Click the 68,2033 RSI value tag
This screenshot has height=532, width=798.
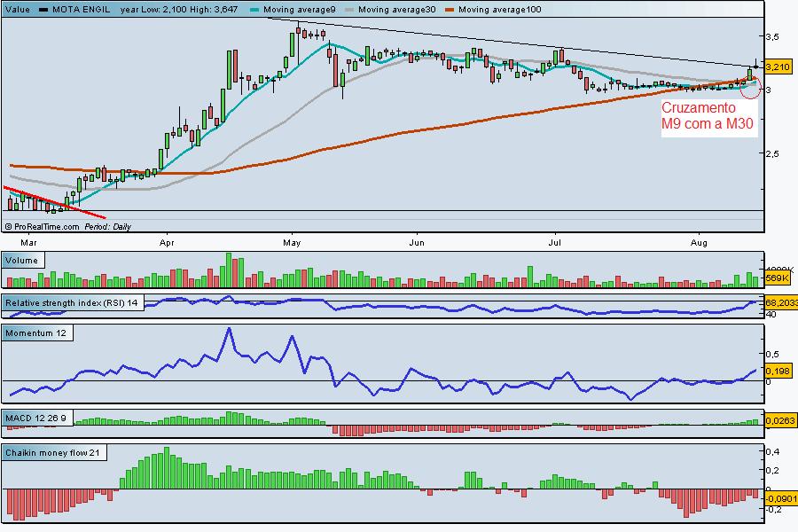click(781, 303)
